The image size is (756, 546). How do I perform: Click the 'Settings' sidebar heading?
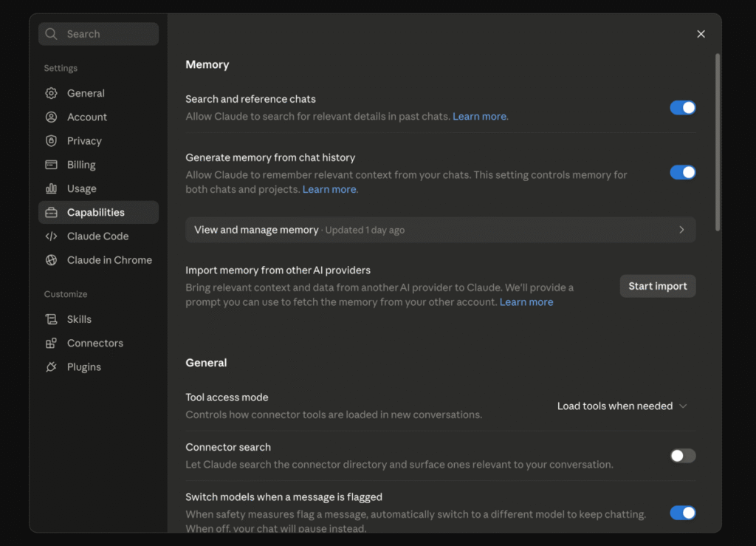(x=61, y=68)
